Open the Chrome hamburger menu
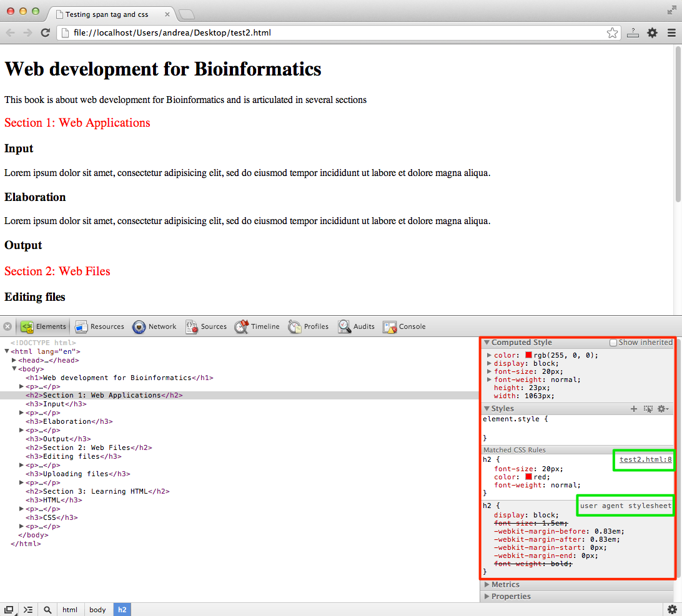This screenshot has height=616, width=682. (671, 32)
